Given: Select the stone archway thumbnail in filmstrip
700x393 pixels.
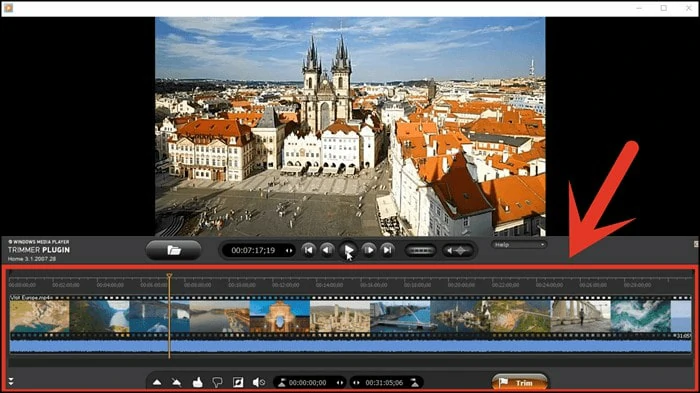Looking at the screenshot, I should point(279,316).
